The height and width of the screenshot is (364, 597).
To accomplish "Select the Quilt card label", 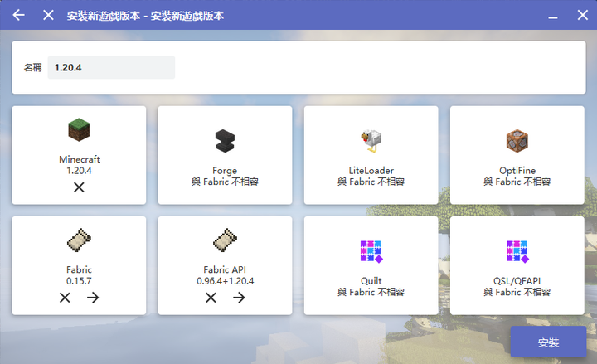I will point(371,280).
